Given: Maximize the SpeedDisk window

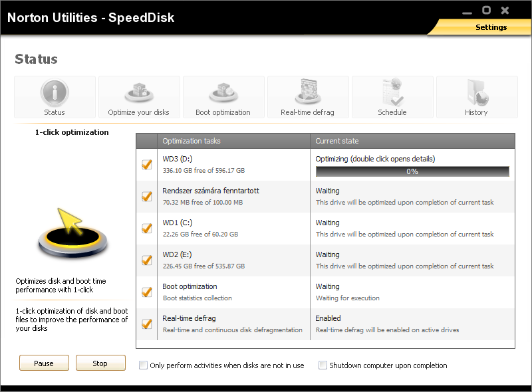Looking at the screenshot, I should point(487,10).
